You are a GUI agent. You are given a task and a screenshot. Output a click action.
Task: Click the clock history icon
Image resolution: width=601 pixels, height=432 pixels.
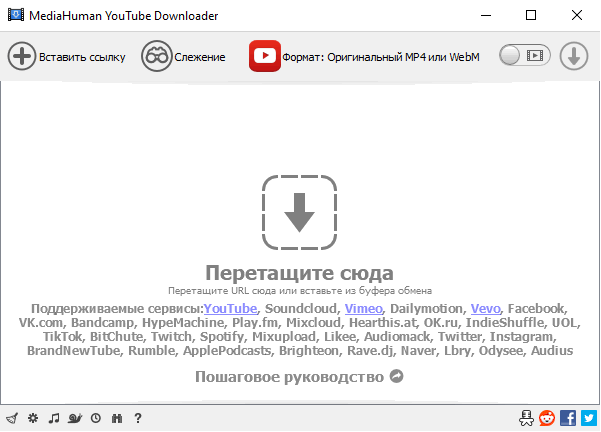[x=96, y=418]
